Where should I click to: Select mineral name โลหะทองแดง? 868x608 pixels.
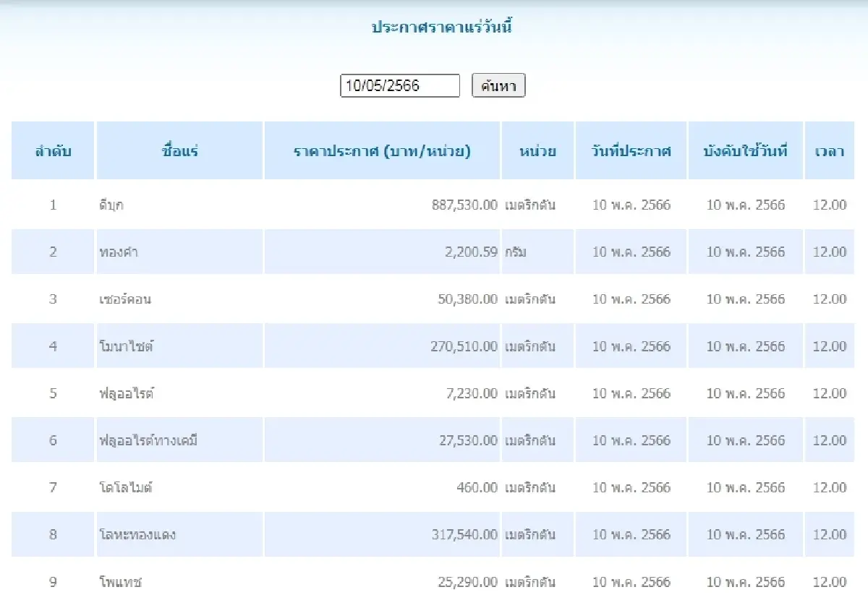click(x=137, y=534)
